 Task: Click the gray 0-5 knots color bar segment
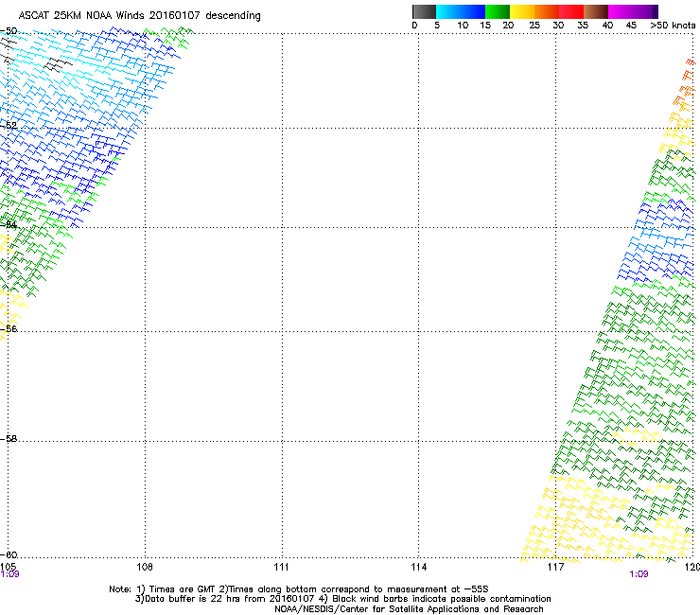tap(424, 11)
